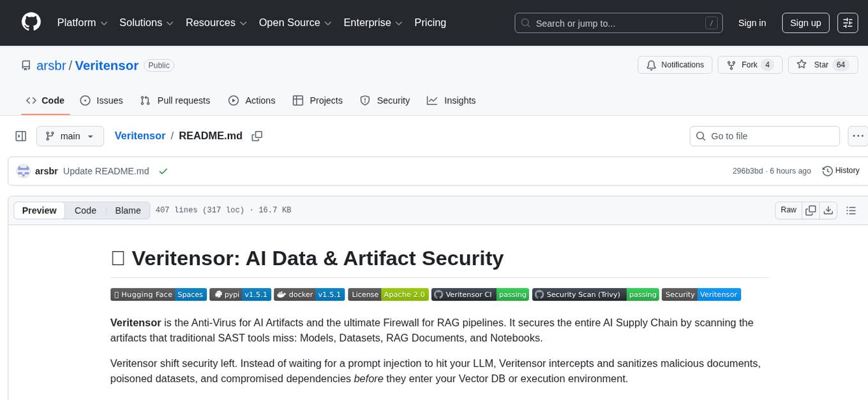Expand the main branch dropdown

coord(70,136)
